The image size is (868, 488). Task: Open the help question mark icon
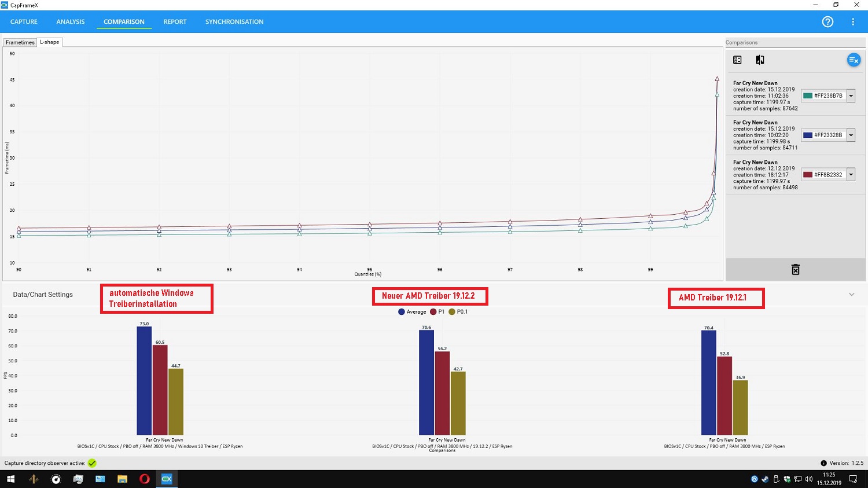point(827,21)
